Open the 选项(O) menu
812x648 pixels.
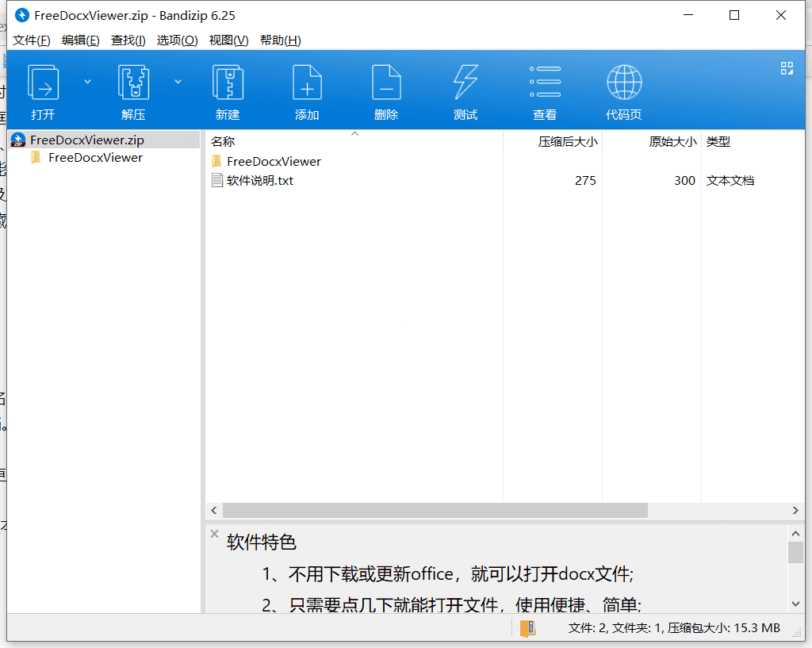click(x=177, y=40)
